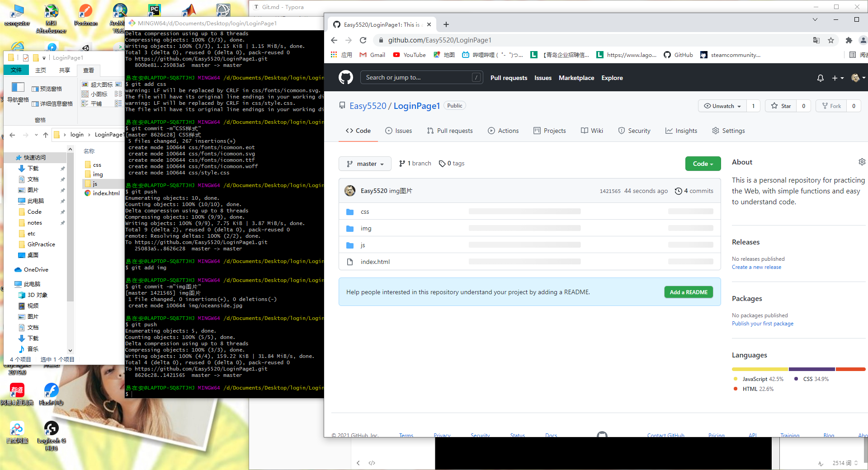Viewport: 868px width, 470px height.
Task: Open the GitHub notifications bell
Action: point(820,78)
